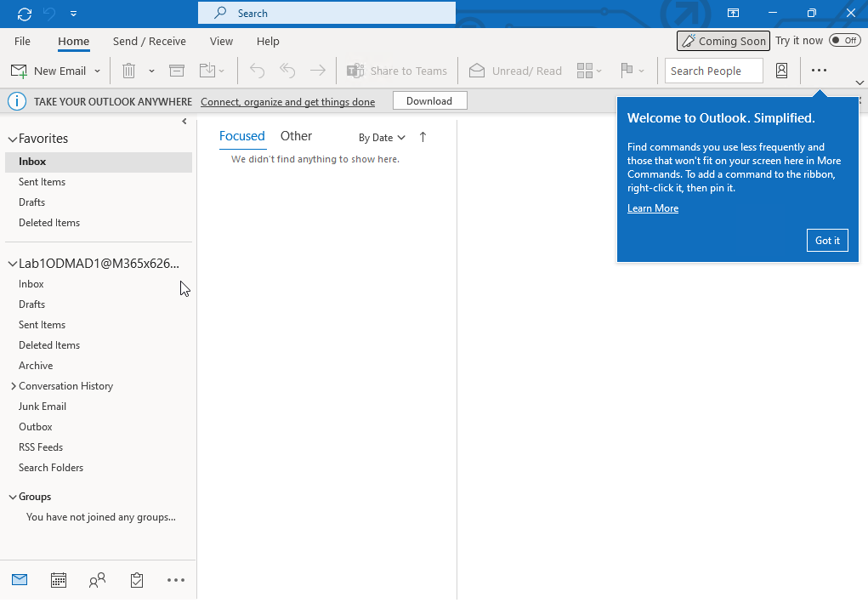The image size is (868, 603).
Task: Select the Home ribbon tab
Action: tap(74, 41)
